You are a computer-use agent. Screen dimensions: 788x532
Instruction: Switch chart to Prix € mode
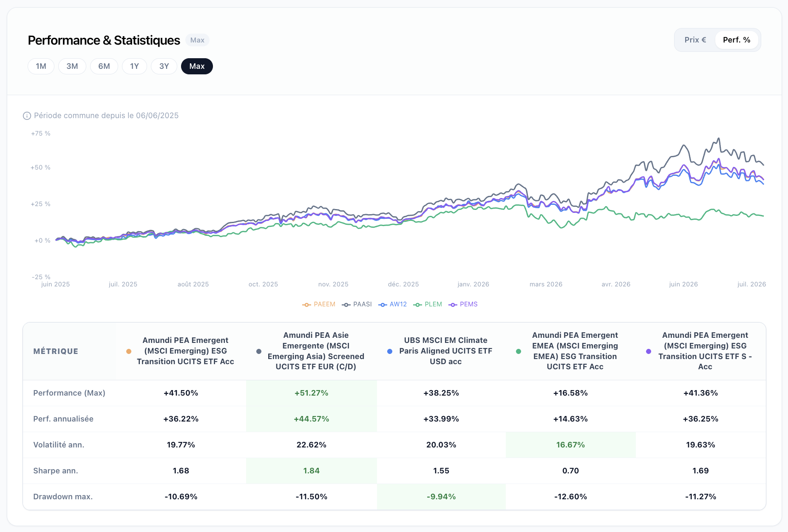(x=695, y=40)
